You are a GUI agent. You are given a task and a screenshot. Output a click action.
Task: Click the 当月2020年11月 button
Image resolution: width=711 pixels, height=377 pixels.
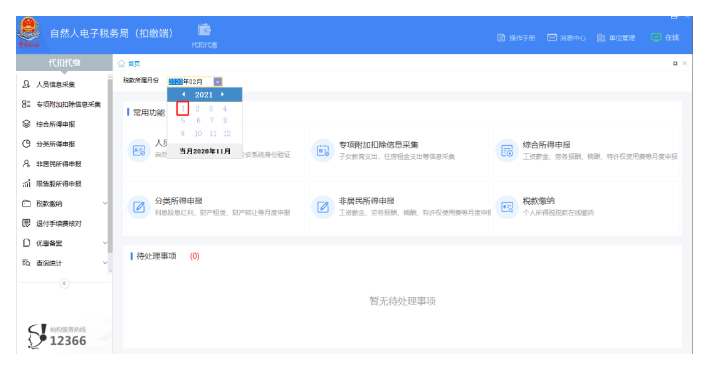coord(205,151)
